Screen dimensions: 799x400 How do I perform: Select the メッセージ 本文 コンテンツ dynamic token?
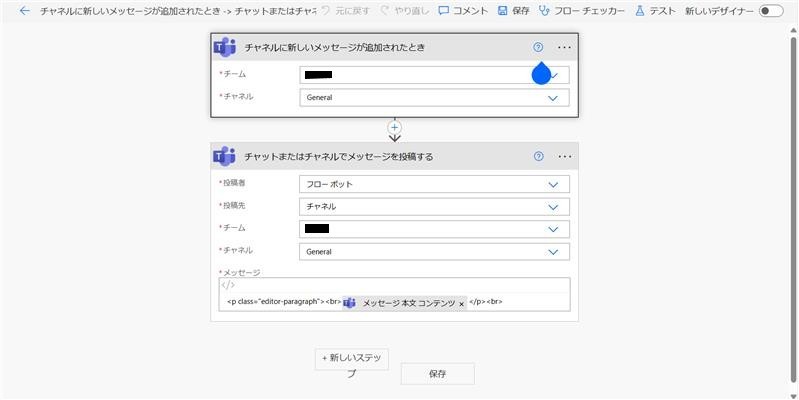403,303
